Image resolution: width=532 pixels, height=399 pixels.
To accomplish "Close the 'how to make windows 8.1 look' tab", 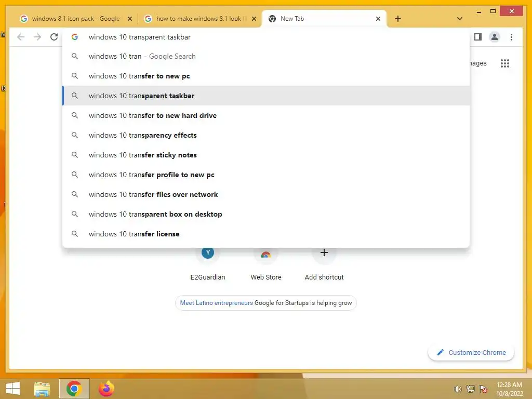I will coord(254,19).
